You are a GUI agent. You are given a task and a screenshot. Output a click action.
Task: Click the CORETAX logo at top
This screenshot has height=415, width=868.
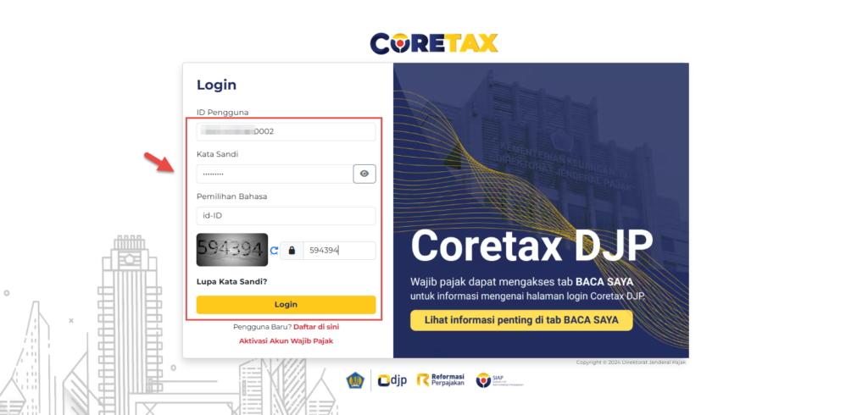[434, 42]
